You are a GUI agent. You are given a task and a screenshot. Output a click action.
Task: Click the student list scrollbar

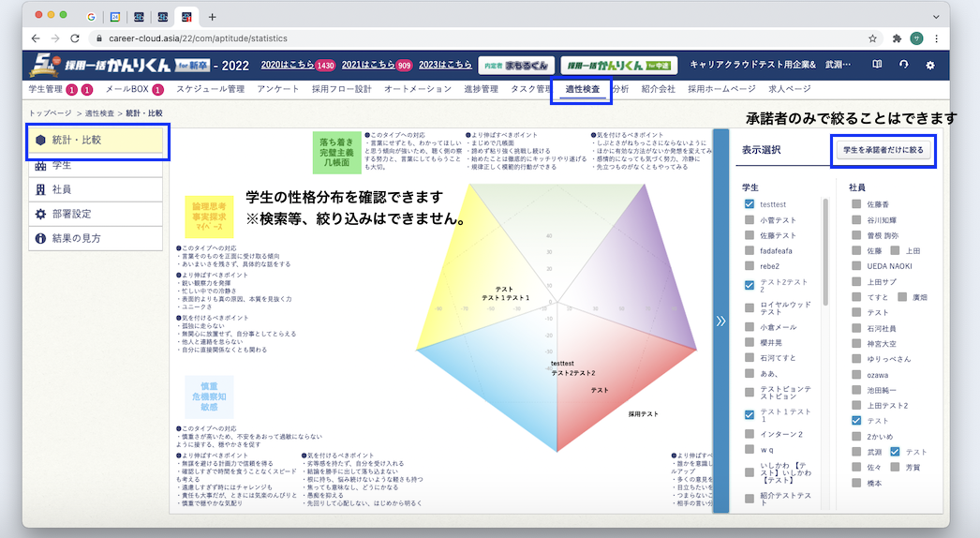point(825,253)
